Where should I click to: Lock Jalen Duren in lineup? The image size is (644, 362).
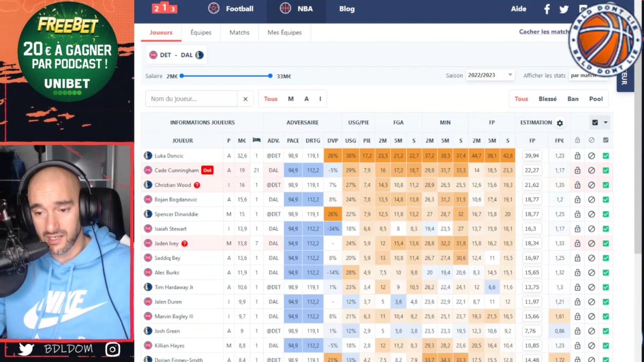(577, 302)
